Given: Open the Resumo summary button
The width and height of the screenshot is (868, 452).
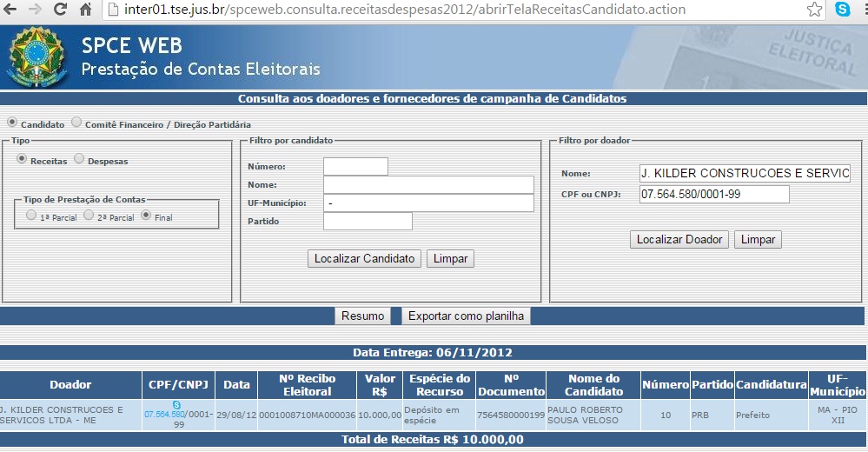Looking at the screenshot, I should pos(362,316).
